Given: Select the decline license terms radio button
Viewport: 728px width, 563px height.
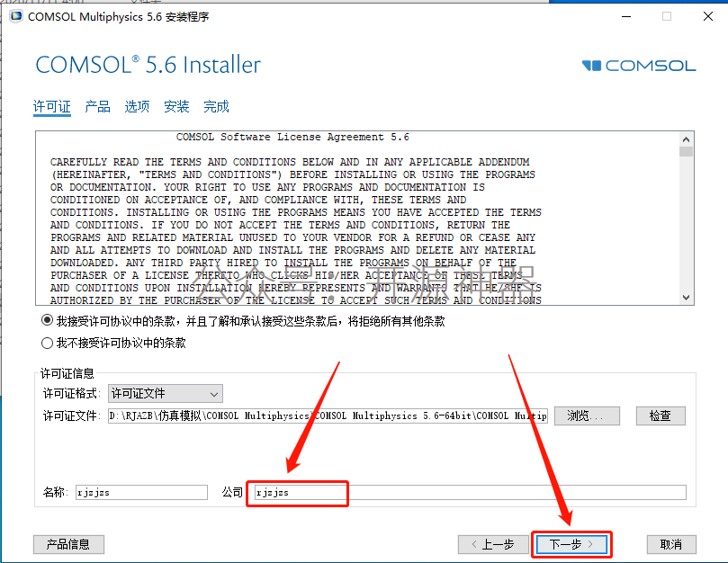Looking at the screenshot, I should [47, 343].
